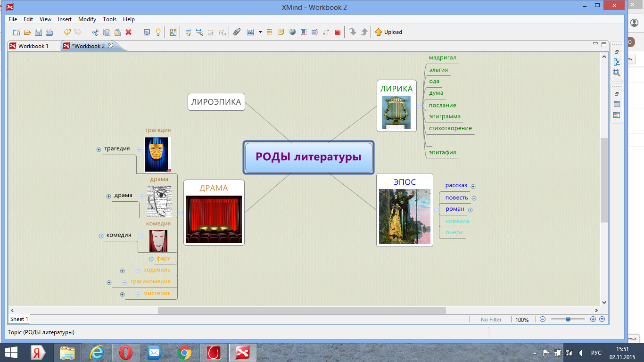Collapse minus beside водевиль
The width and height of the screenshot is (644, 362).
pos(138,271)
